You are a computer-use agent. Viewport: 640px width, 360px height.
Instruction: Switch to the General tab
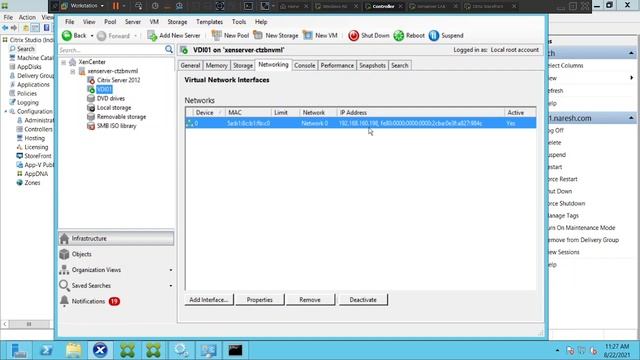190,65
